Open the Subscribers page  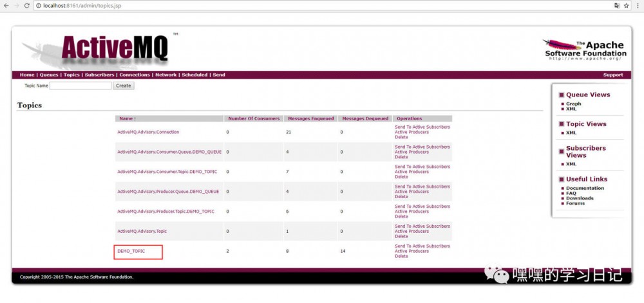pyautogui.click(x=99, y=75)
